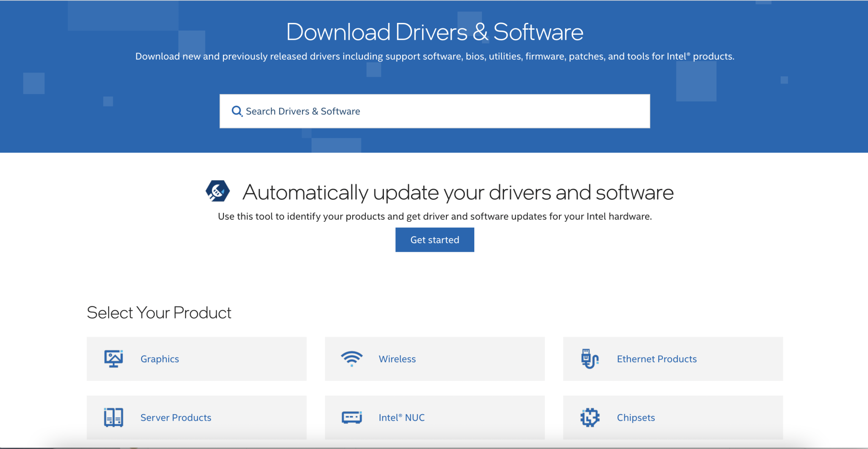This screenshot has height=449, width=868.
Task: Click the Server Products rack icon
Action: (x=114, y=418)
